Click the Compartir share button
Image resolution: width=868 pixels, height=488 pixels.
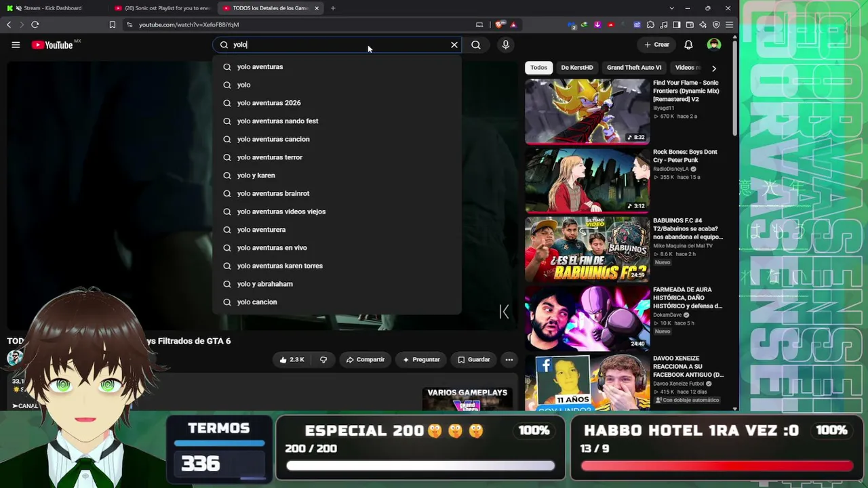coord(365,359)
